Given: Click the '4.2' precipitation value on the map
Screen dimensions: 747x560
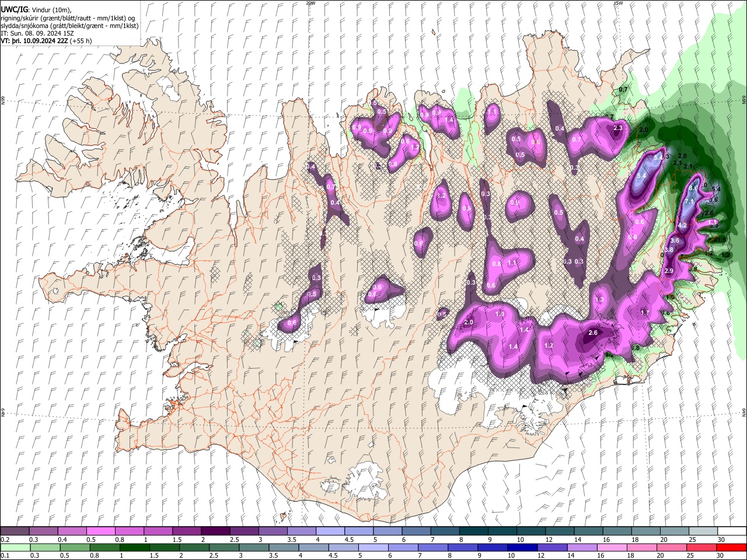Looking at the screenshot, I should point(682,225).
